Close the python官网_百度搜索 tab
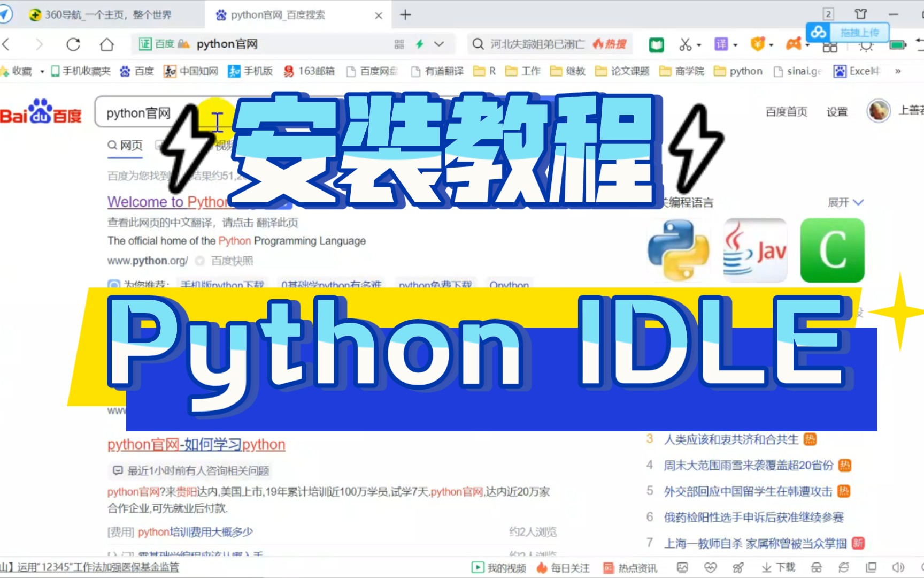 pyautogui.click(x=379, y=16)
